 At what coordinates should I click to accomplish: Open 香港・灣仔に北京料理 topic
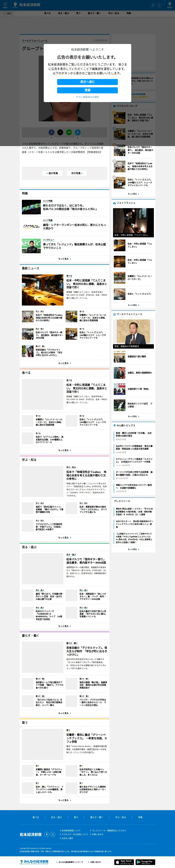coord(134,434)
